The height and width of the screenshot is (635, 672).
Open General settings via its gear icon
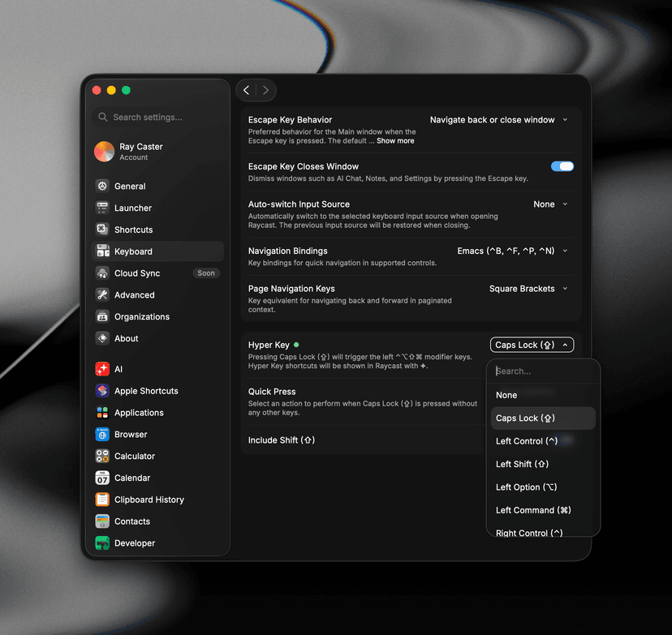[x=102, y=187]
